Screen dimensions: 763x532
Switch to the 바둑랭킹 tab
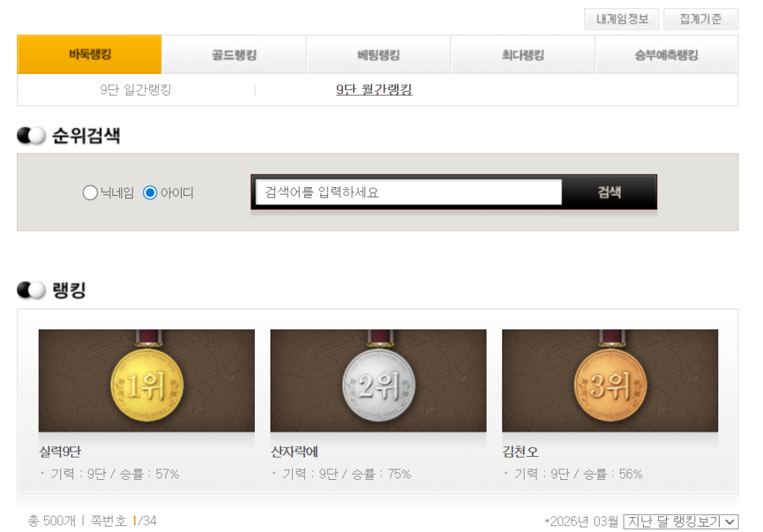(x=89, y=54)
